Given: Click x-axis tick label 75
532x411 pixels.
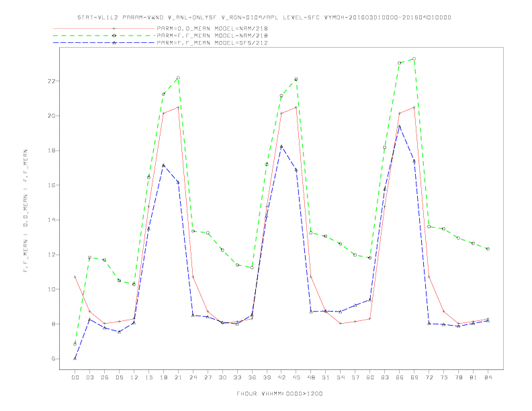Looking at the screenshot, I should pyautogui.click(x=444, y=377).
